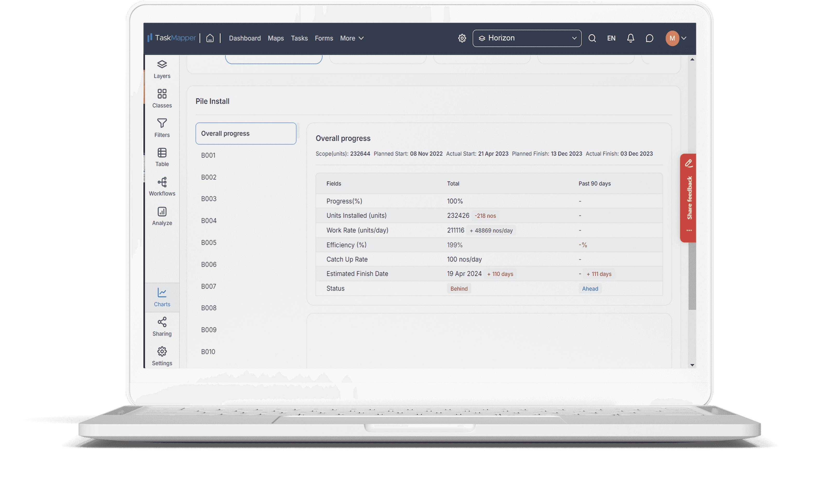The height and width of the screenshot is (504, 828).
Task: Click the TaskMapper logo
Action: coord(171,38)
